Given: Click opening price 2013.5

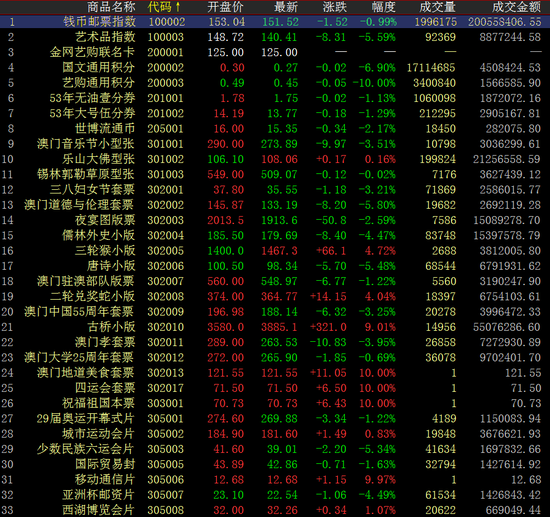Looking at the screenshot, I should pos(226,220).
